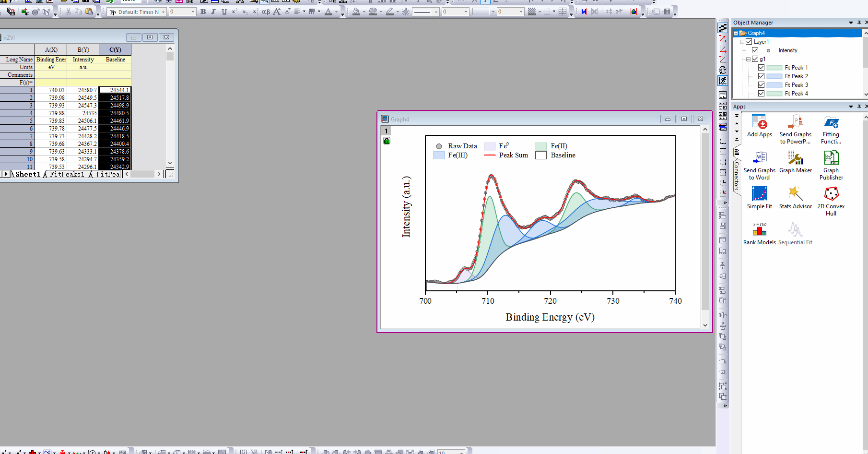Viewport: 868px width, 454px height.
Task: Launch the Simple Fit app
Action: tap(759, 194)
